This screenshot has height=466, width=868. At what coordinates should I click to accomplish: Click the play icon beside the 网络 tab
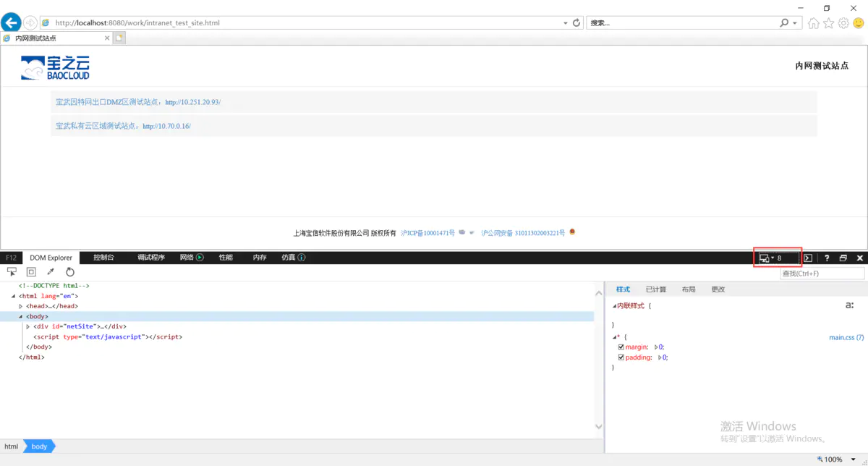[x=200, y=258]
